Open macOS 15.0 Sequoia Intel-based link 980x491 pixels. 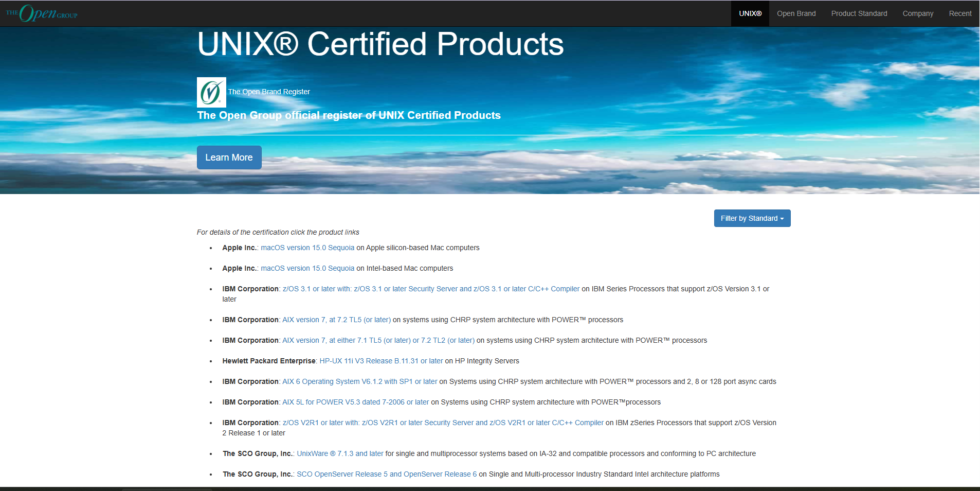point(307,268)
